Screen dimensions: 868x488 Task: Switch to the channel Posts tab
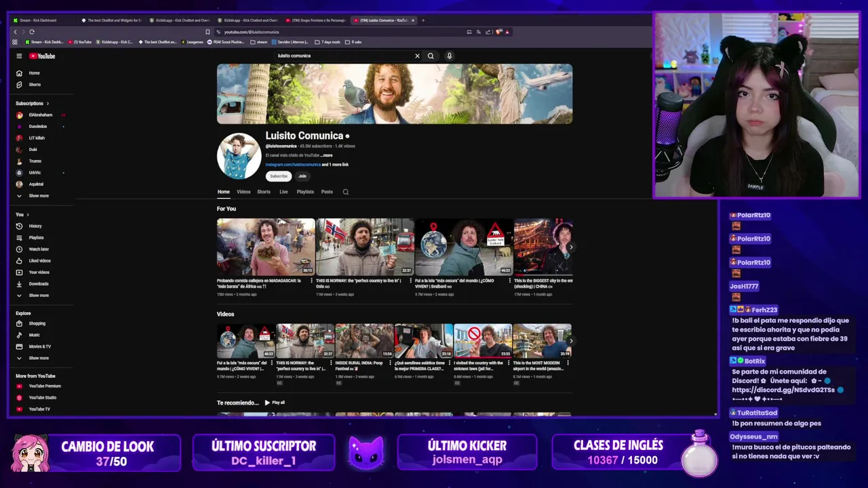coord(327,192)
